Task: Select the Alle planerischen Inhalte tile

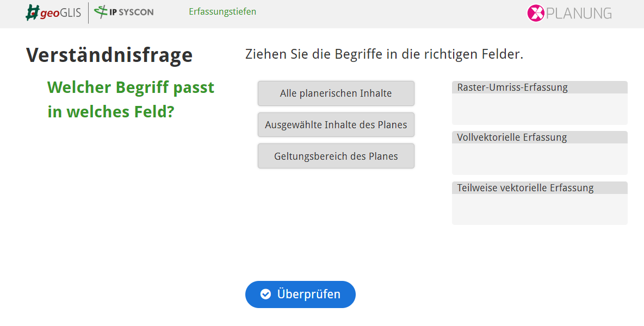Action: pyautogui.click(x=336, y=93)
